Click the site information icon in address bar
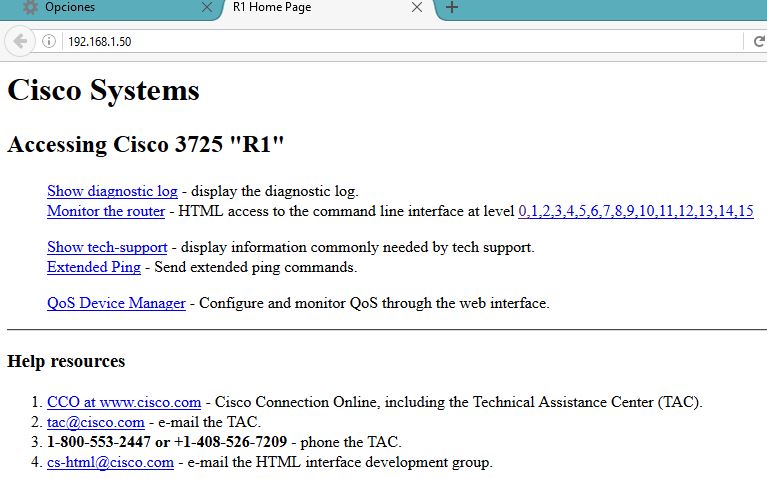The width and height of the screenshot is (767, 479). coord(48,41)
